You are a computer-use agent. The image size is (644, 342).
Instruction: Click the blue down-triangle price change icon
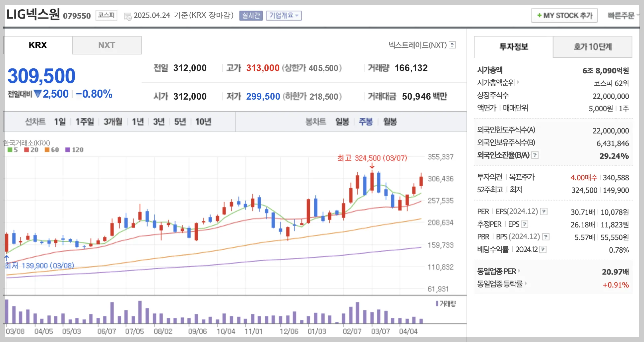pyautogui.click(x=38, y=94)
